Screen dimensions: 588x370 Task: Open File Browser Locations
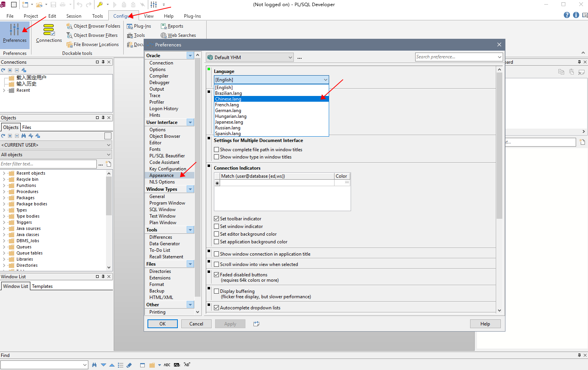point(93,45)
